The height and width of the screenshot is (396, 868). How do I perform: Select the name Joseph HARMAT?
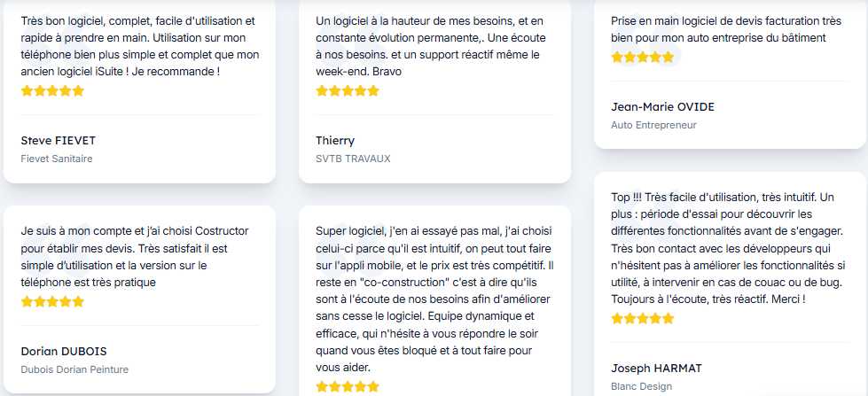655,368
